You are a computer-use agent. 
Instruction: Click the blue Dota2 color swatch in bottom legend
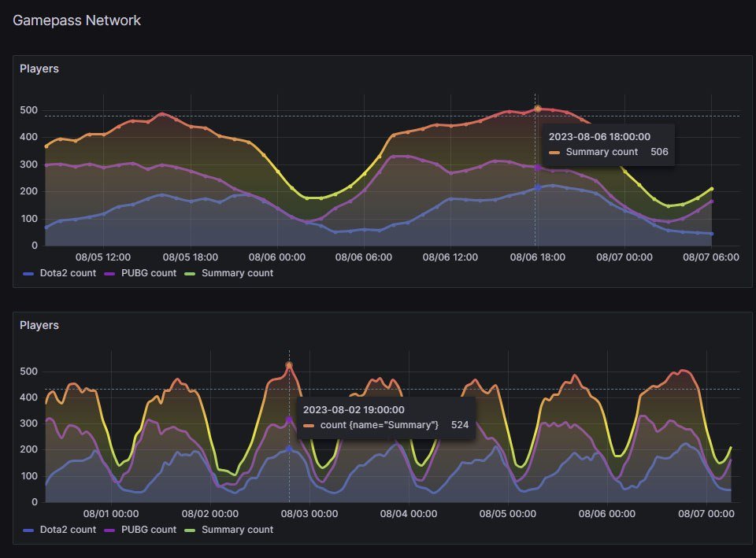[x=28, y=530]
